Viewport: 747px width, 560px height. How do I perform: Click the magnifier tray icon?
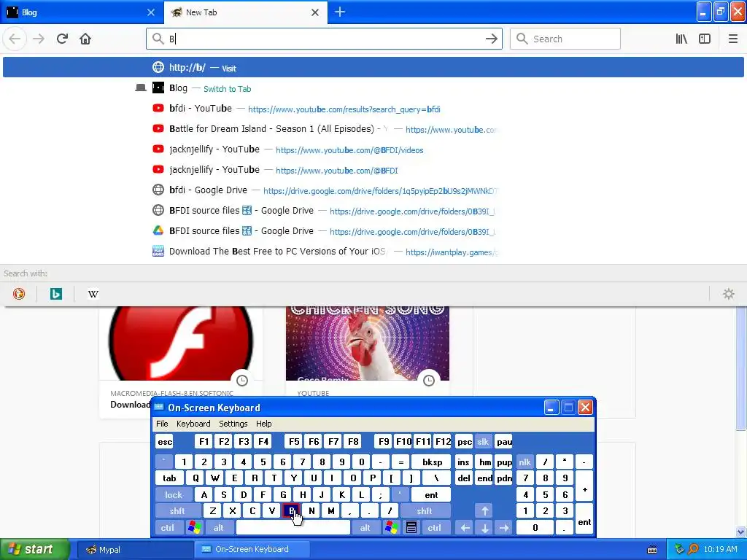693,549
